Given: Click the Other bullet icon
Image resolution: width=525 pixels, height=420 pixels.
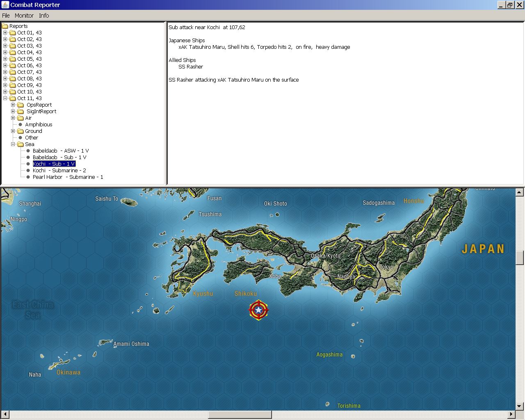Looking at the screenshot, I should pos(21,138).
